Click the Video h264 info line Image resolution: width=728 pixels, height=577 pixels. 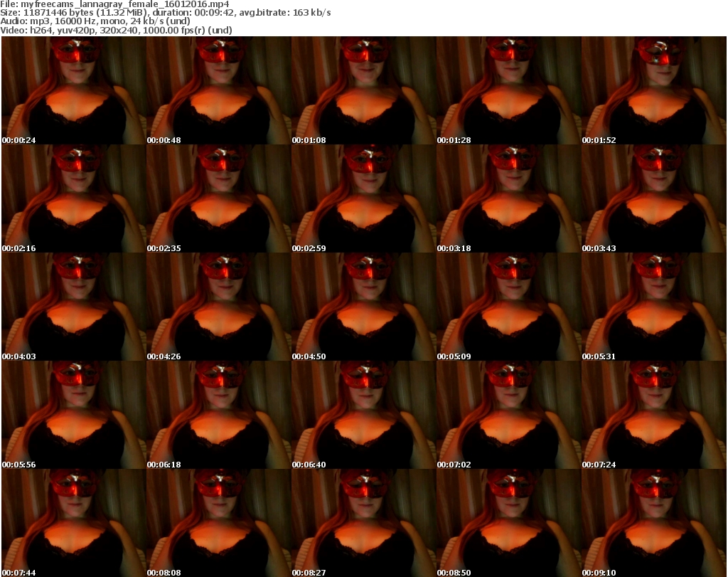click(116, 30)
